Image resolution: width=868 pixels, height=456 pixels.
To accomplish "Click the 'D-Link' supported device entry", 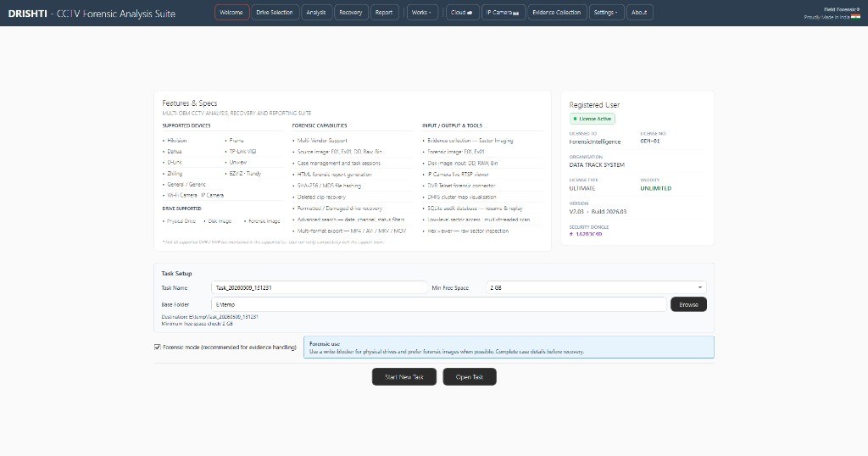I will click(x=175, y=162).
